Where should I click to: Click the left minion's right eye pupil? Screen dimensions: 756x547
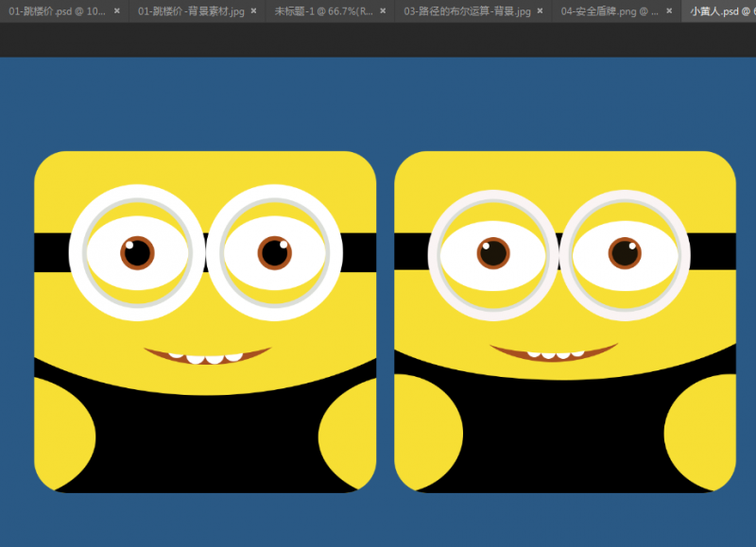tap(273, 252)
